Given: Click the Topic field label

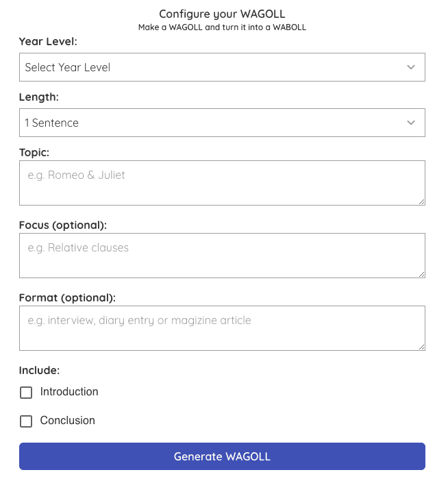Looking at the screenshot, I should [34, 152].
